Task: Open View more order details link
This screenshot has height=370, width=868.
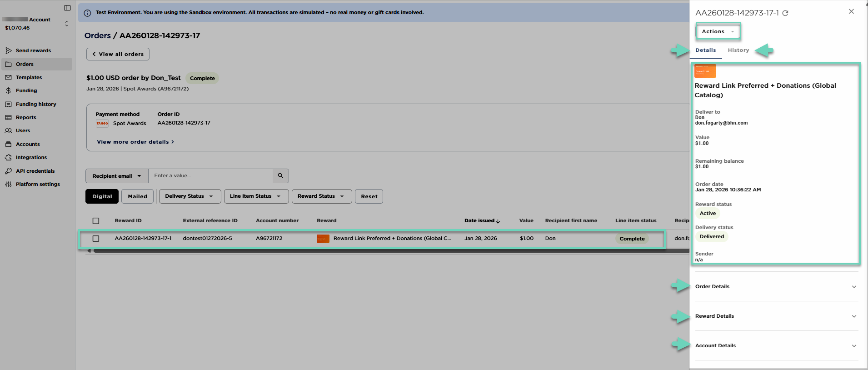Action: (x=135, y=142)
